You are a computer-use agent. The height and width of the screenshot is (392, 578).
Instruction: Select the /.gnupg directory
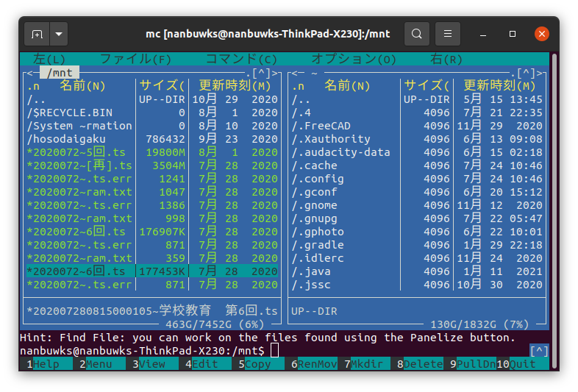(x=417, y=218)
